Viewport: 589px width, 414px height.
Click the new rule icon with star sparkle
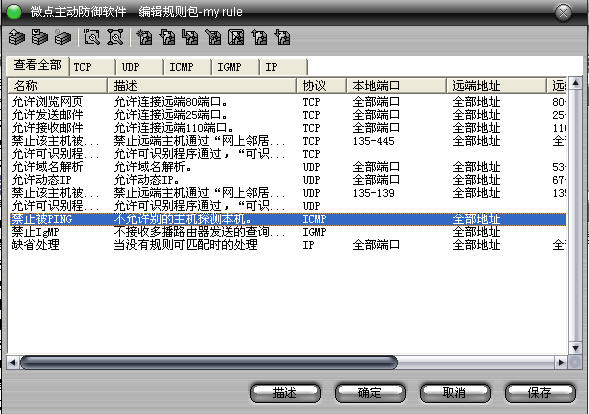[144, 37]
